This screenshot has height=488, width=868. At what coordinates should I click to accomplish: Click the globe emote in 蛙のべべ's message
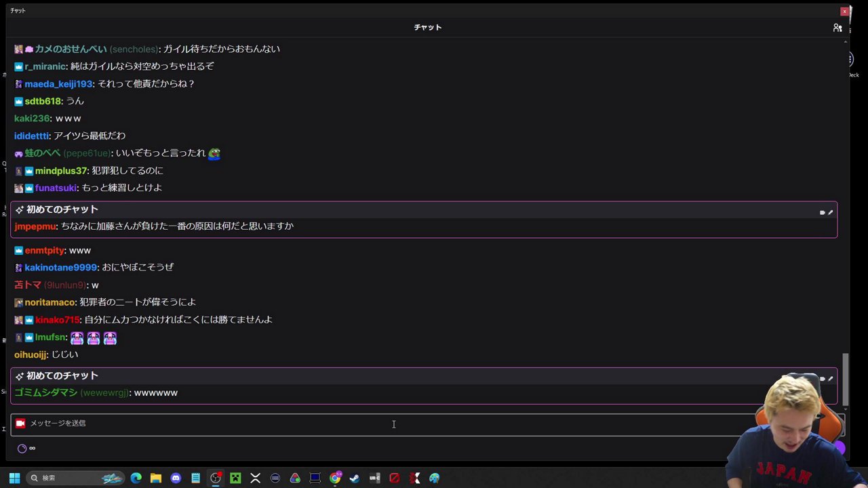pyautogui.click(x=214, y=153)
